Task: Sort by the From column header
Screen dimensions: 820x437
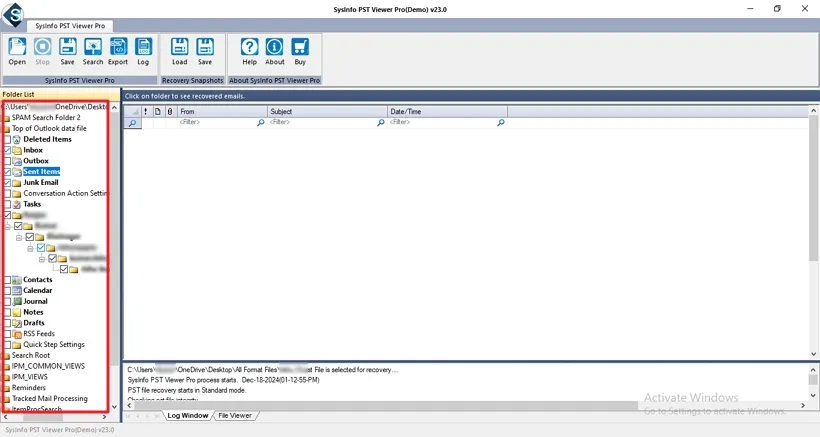Action: [x=222, y=111]
